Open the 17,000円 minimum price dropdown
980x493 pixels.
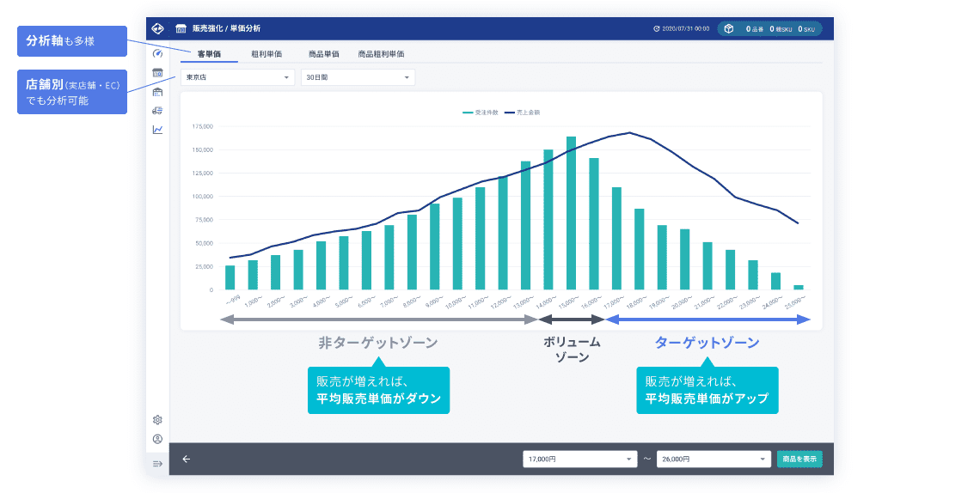579,460
